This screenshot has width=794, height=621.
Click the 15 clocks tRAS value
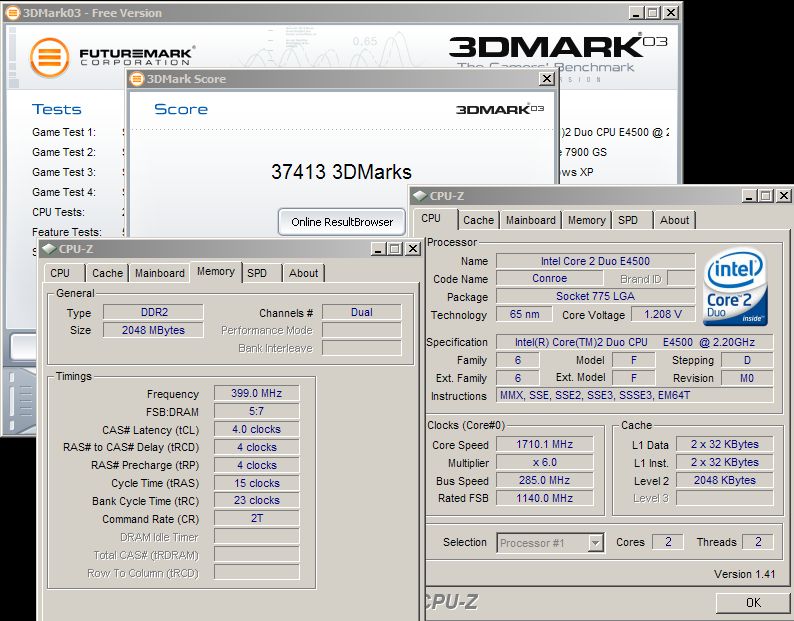tap(257, 483)
